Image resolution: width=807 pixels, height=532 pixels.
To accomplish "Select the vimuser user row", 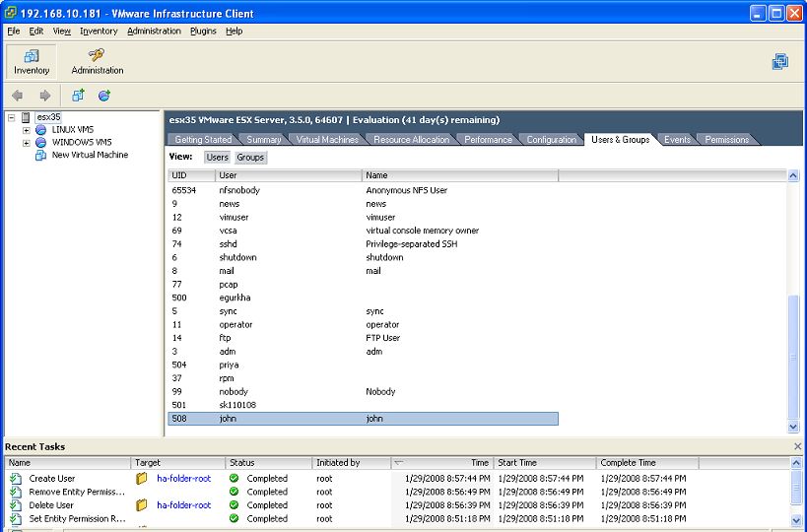I will (364, 217).
